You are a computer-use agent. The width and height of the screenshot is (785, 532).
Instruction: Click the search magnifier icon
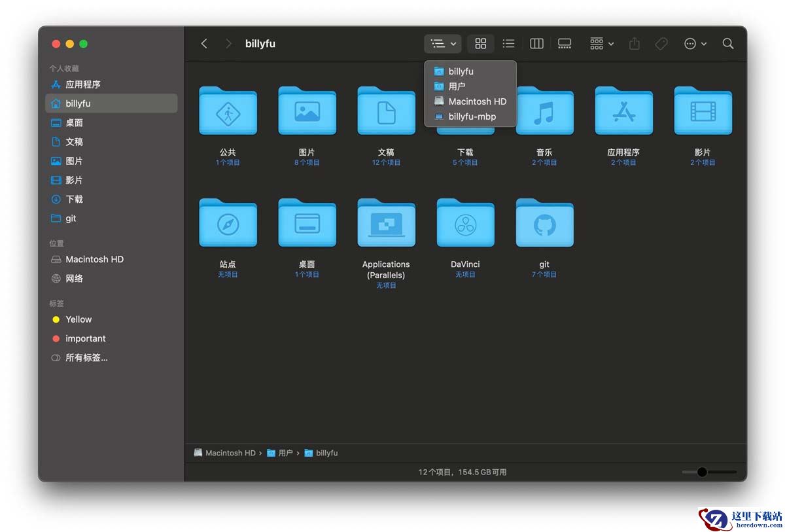pyautogui.click(x=727, y=44)
